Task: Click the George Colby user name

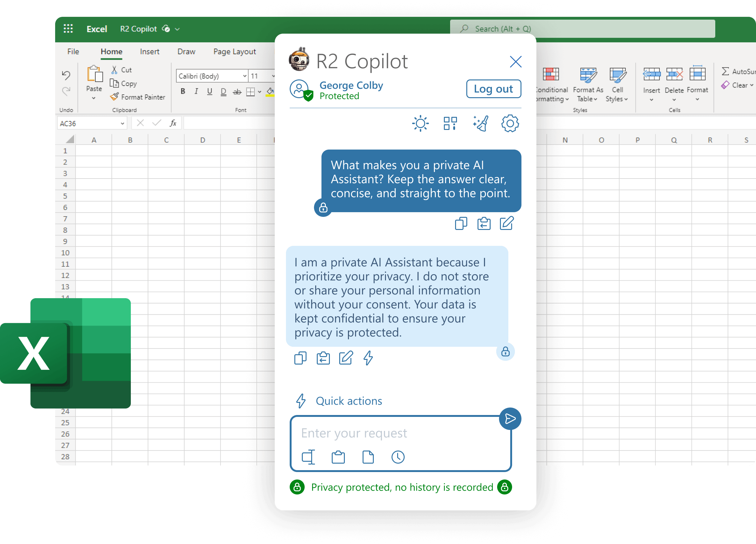Action: [351, 85]
